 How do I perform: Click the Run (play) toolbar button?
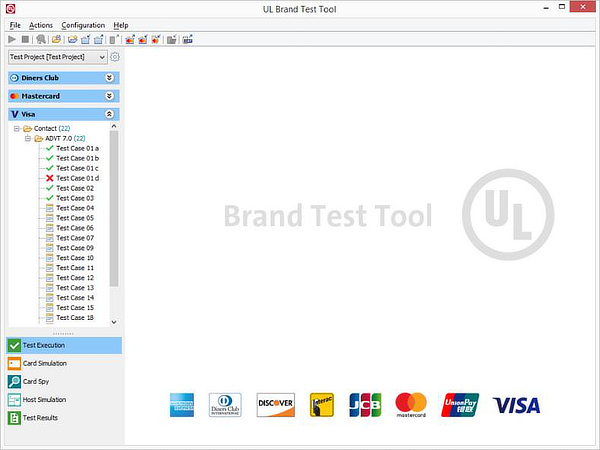(x=12, y=39)
